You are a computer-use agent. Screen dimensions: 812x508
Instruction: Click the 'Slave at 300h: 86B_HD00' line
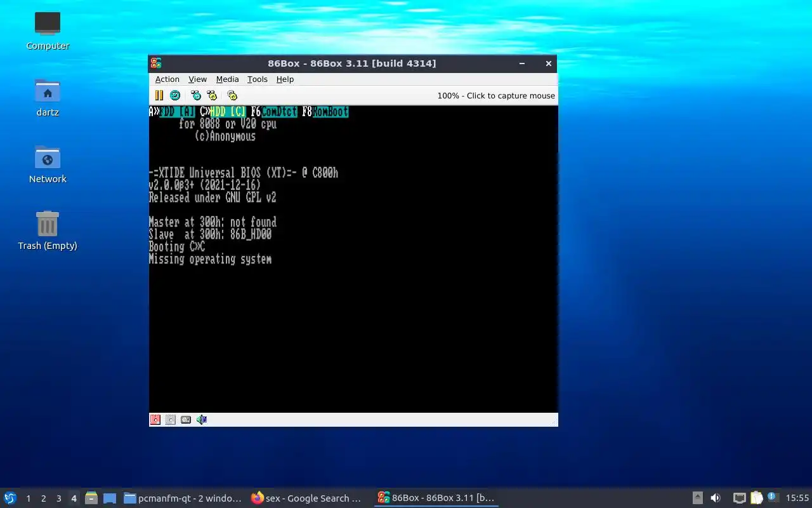(210, 234)
